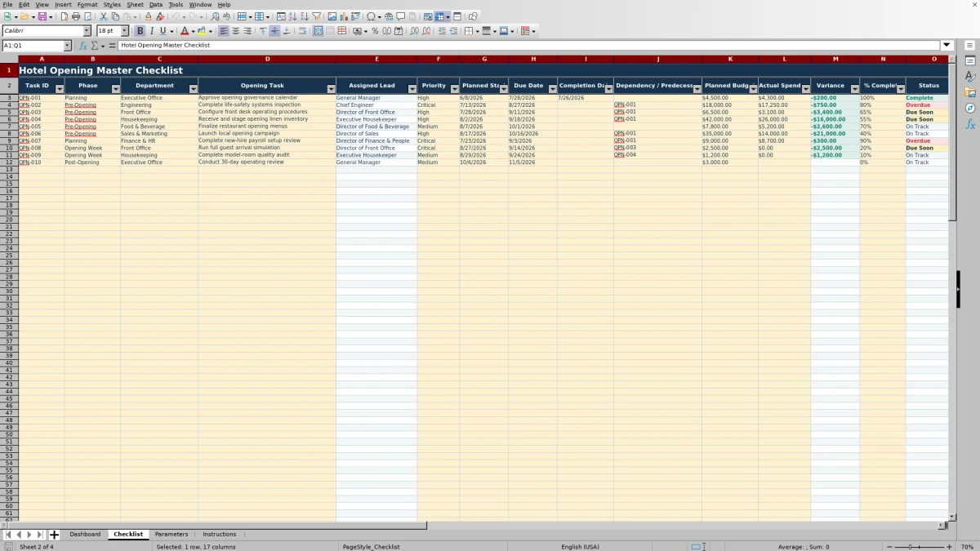Click the Align Center icon
This screenshot has width=980, height=551.
(x=235, y=31)
